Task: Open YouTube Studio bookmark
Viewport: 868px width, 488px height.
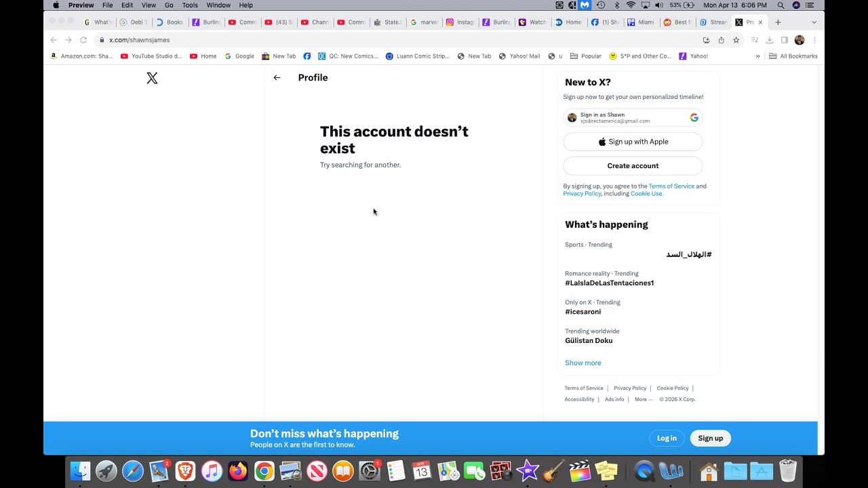Action: click(x=151, y=56)
